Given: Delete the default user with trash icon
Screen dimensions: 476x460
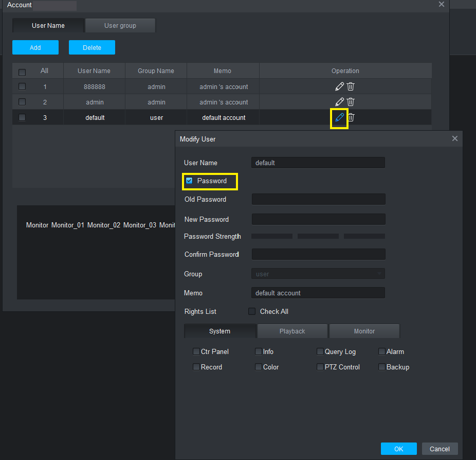Looking at the screenshot, I should point(351,118).
